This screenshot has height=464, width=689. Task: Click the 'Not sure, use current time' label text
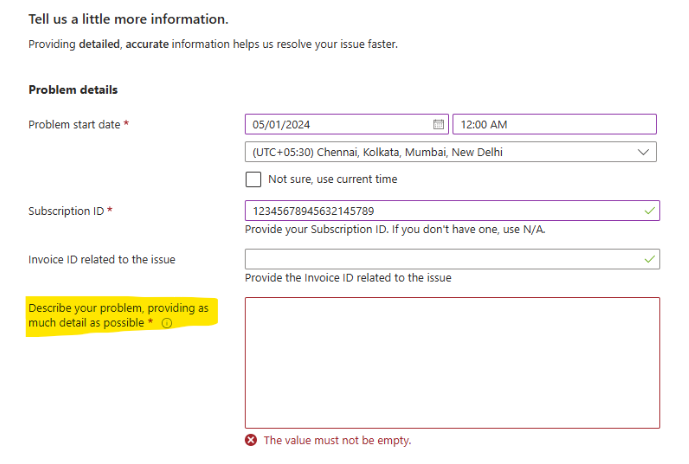pyautogui.click(x=333, y=179)
